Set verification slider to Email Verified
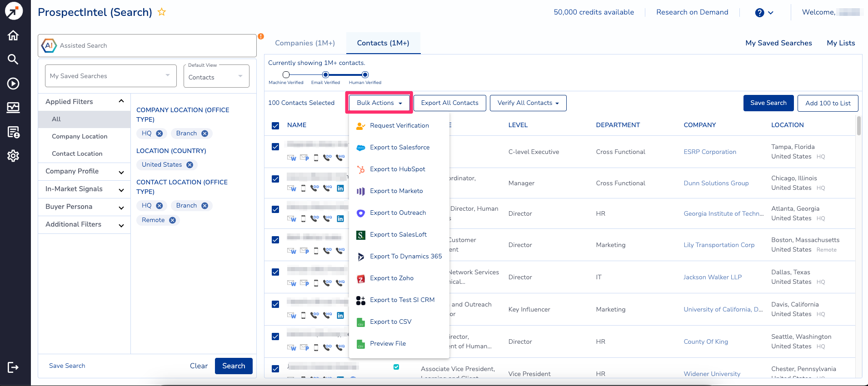The height and width of the screenshot is (386, 868). click(x=325, y=75)
